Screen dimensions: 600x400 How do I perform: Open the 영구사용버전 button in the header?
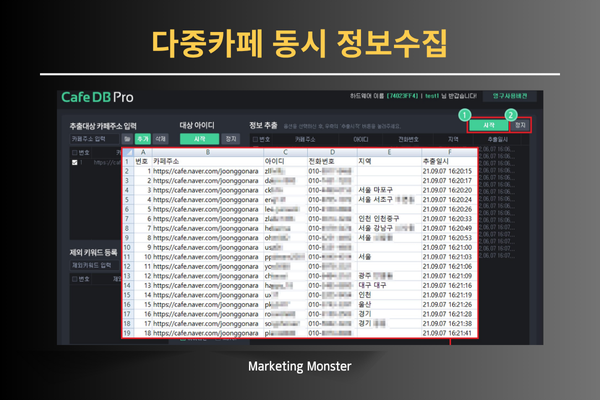click(x=510, y=96)
